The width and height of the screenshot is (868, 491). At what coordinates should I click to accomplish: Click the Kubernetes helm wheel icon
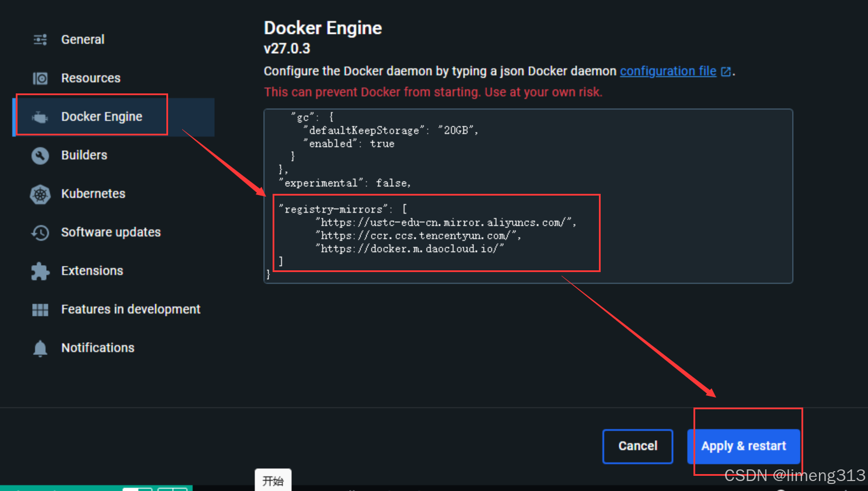coord(40,194)
